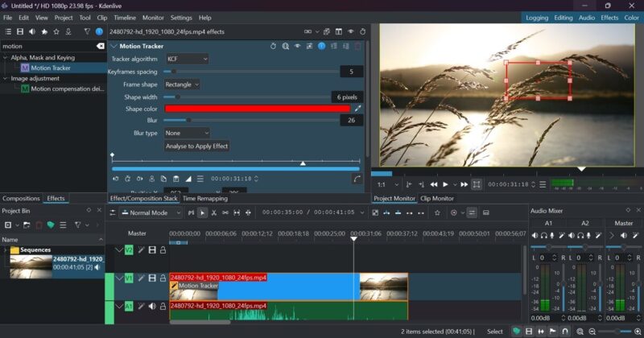Toggle monitor edit mode frame icon
Image resolution: width=644 pixels, height=338 pixels.
point(477,184)
